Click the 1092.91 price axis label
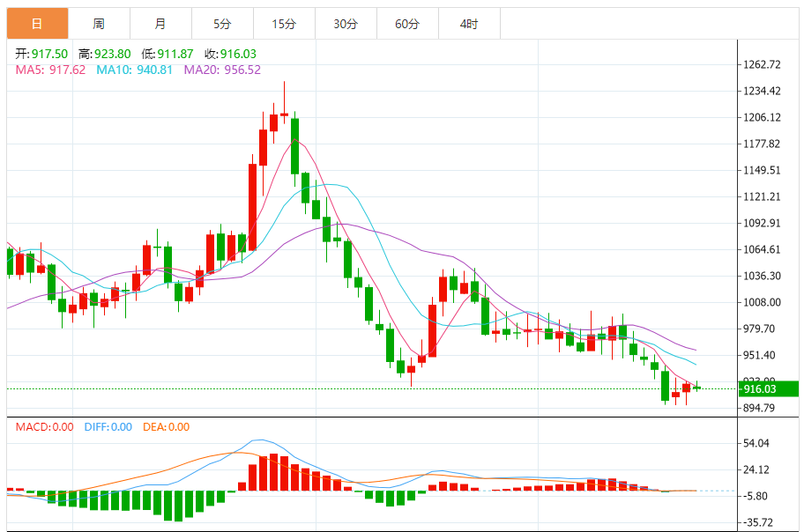Image resolution: width=804 pixels, height=532 pixels. (x=762, y=223)
